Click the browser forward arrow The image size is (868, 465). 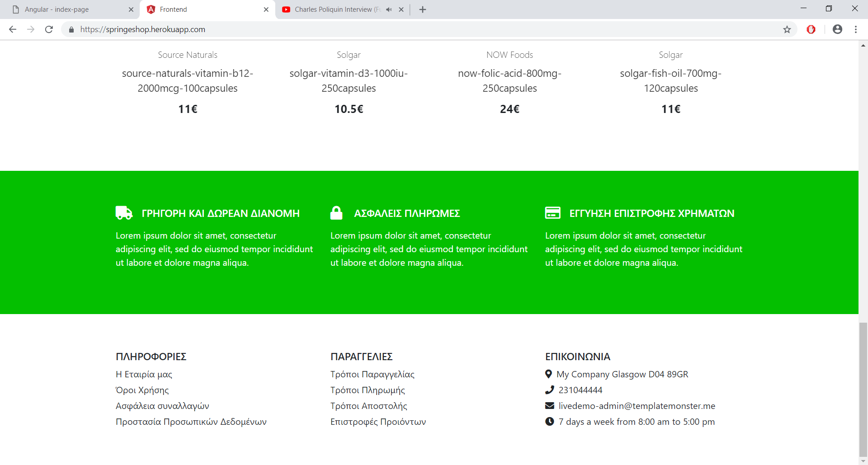[x=31, y=29]
